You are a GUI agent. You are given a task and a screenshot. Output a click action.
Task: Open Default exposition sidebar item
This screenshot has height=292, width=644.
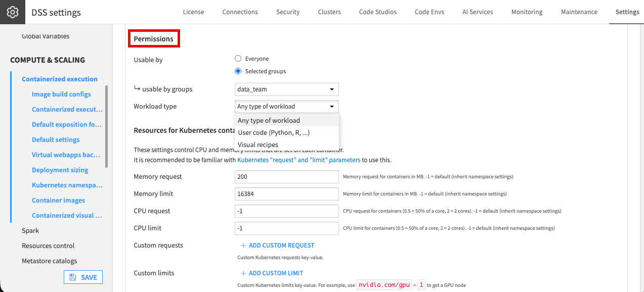67,125
